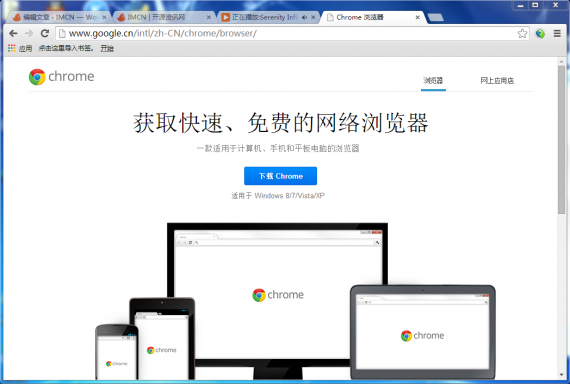Click the headline 获取快速、免费的网络浏览器

(x=281, y=123)
